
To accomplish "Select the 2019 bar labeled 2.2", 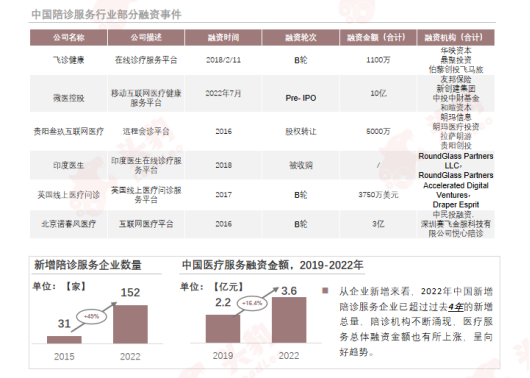I will pyautogui.click(x=223, y=329).
